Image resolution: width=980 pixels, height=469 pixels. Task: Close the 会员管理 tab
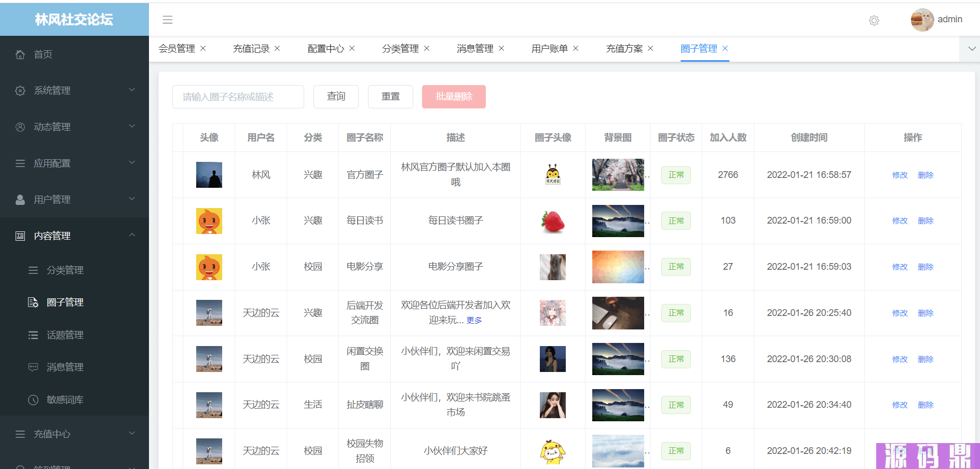tap(203, 48)
